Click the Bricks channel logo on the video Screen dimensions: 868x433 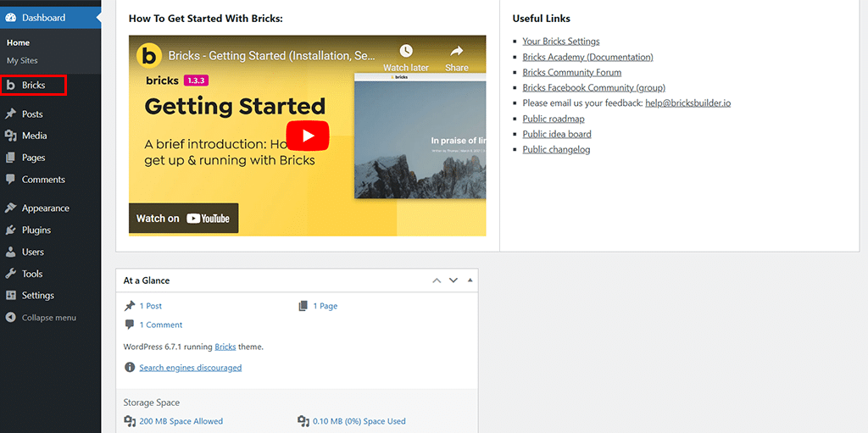tap(149, 55)
